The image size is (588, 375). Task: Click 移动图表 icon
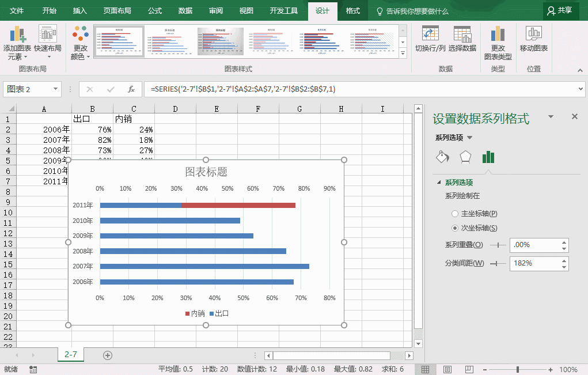(533, 35)
